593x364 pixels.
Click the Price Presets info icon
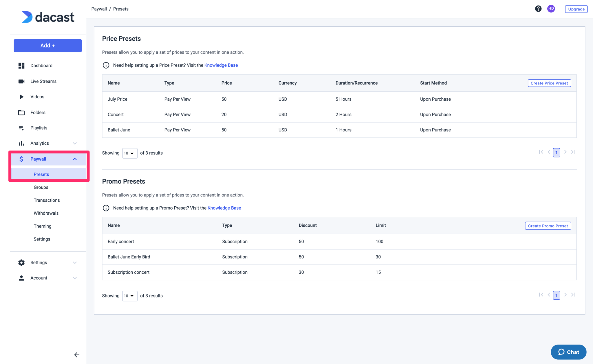tap(106, 65)
